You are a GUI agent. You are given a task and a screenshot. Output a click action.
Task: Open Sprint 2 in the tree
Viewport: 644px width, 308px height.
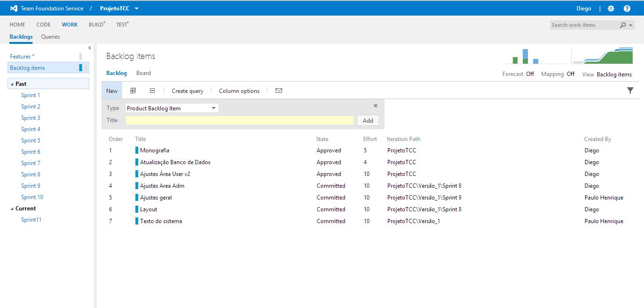pos(31,107)
